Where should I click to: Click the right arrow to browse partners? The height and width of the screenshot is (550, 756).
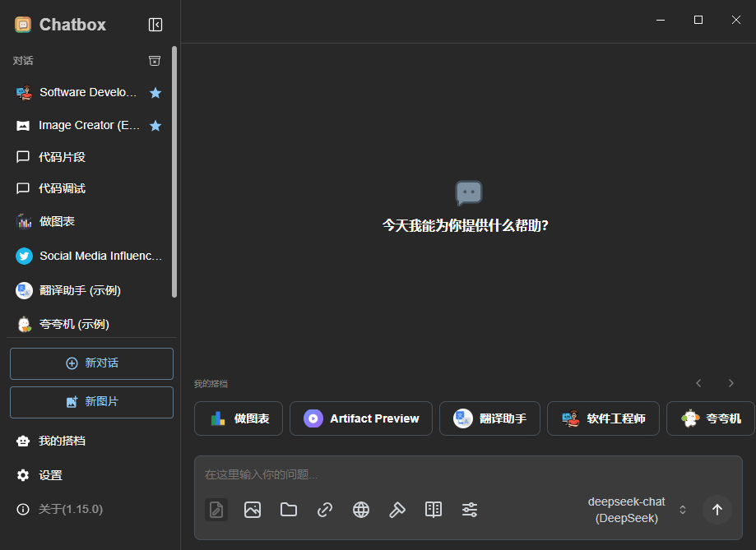730,382
